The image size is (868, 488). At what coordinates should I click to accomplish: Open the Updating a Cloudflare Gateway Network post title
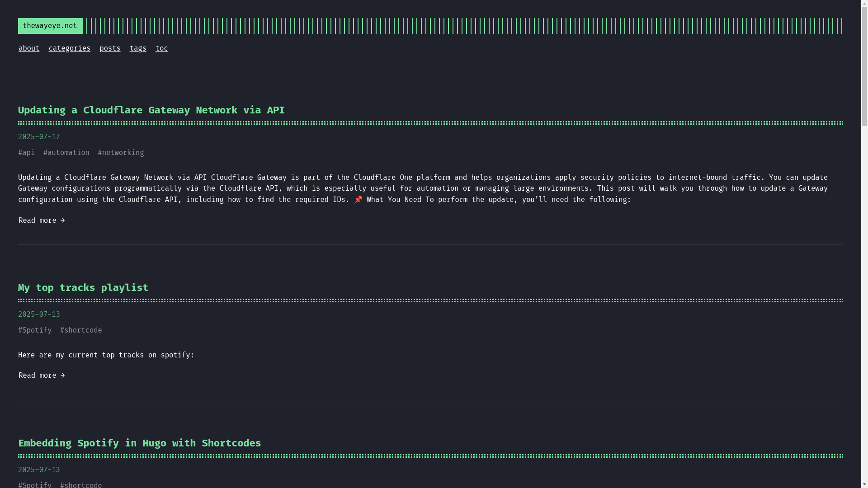coord(151,110)
